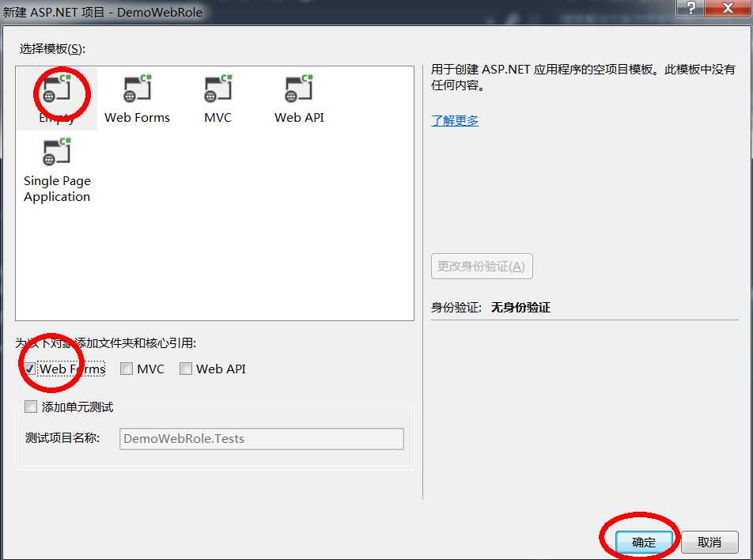Enable the 添加单元测试 checkbox
The height and width of the screenshot is (560, 753).
(31, 407)
